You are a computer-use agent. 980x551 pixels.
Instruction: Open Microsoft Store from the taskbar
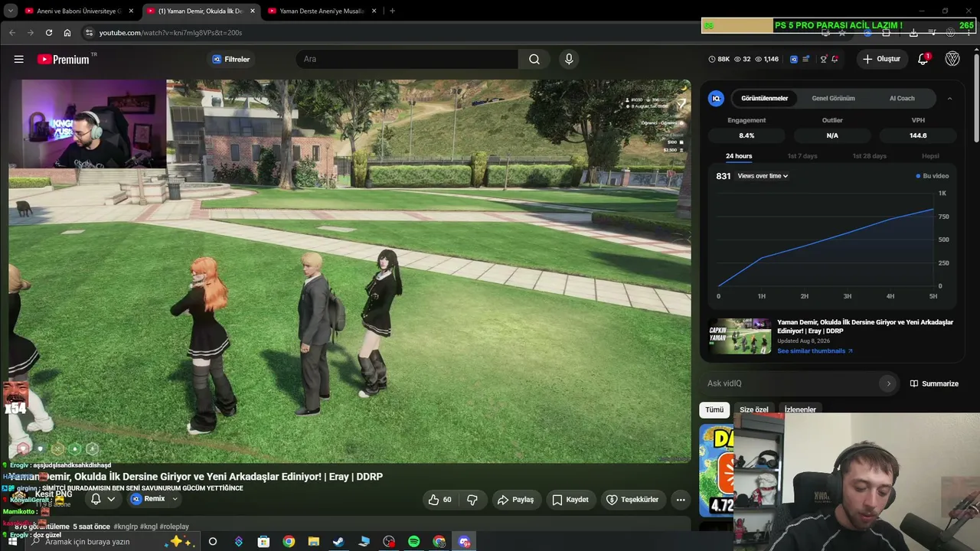click(x=263, y=542)
